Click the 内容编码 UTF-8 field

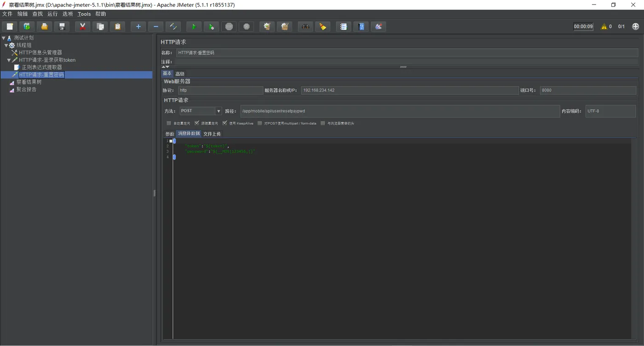(610, 111)
